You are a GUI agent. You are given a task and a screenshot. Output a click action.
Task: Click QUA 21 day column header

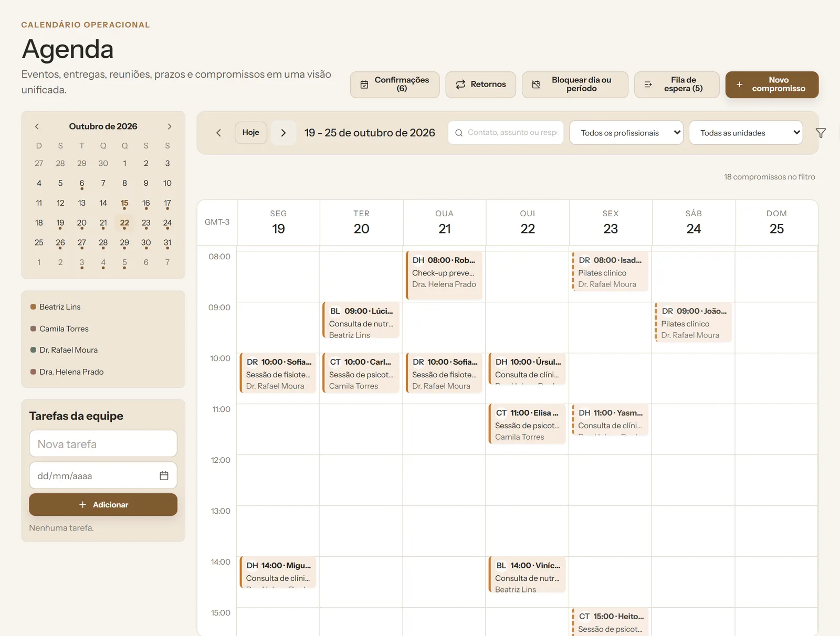pyautogui.click(x=445, y=222)
